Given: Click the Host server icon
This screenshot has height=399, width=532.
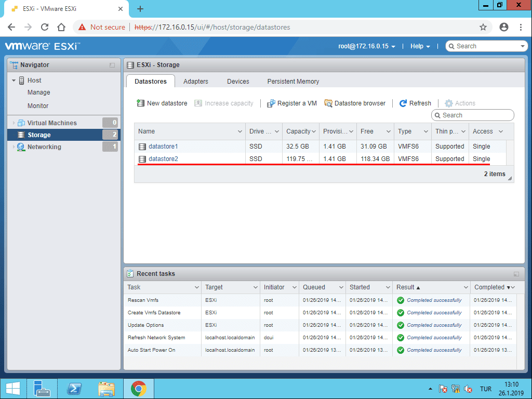Looking at the screenshot, I should click(21, 81).
